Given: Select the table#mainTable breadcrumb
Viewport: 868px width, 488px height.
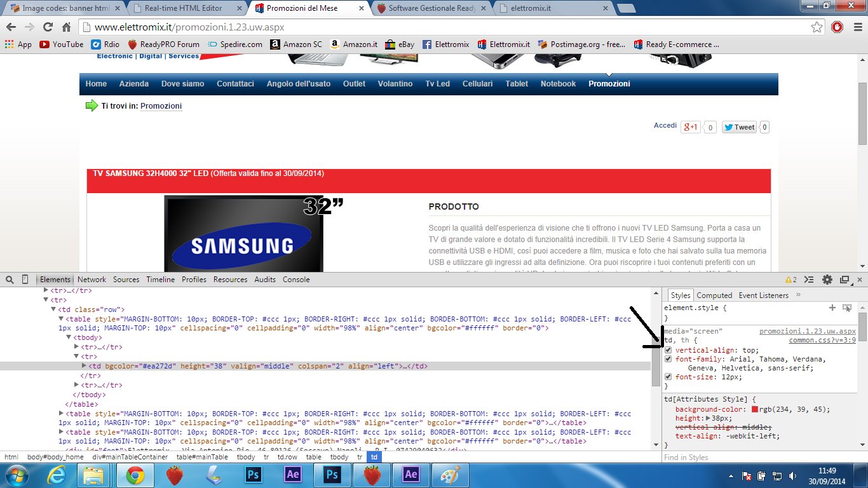Looking at the screenshot, I should pyautogui.click(x=202, y=457).
